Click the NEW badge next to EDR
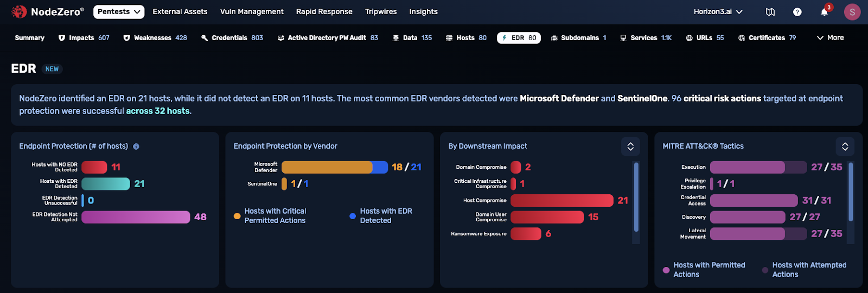The width and height of the screenshot is (868, 293). [x=52, y=69]
